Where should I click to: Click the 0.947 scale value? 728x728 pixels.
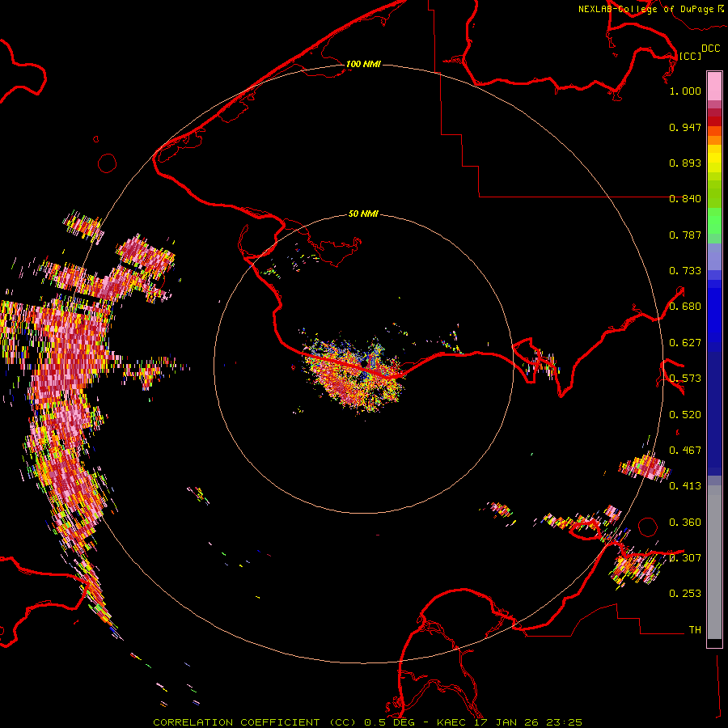tap(685, 127)
